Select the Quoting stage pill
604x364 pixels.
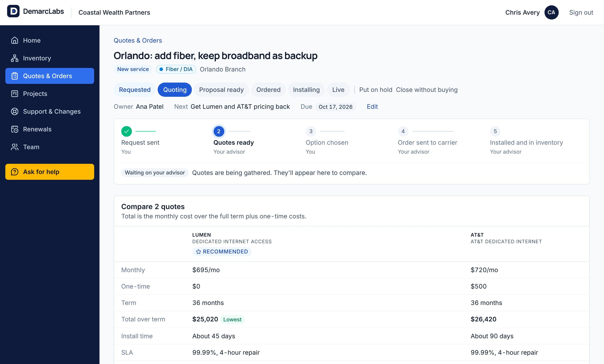point(175,90)
